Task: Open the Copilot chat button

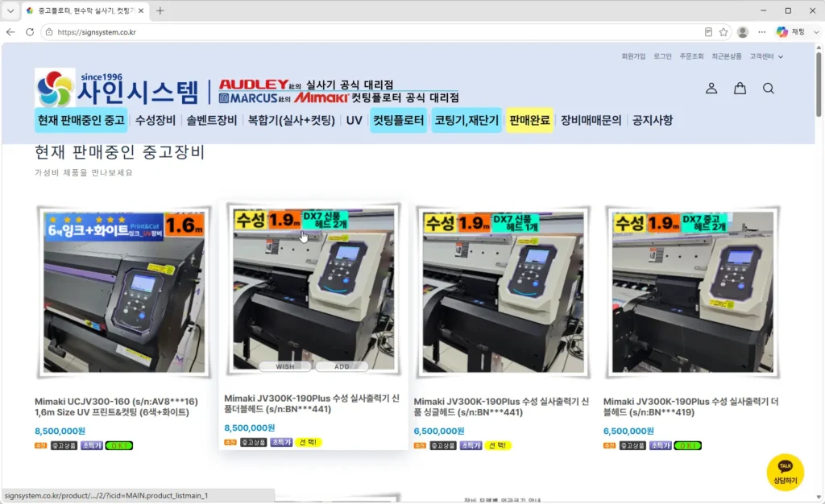Action: click(x=790, y=32)
